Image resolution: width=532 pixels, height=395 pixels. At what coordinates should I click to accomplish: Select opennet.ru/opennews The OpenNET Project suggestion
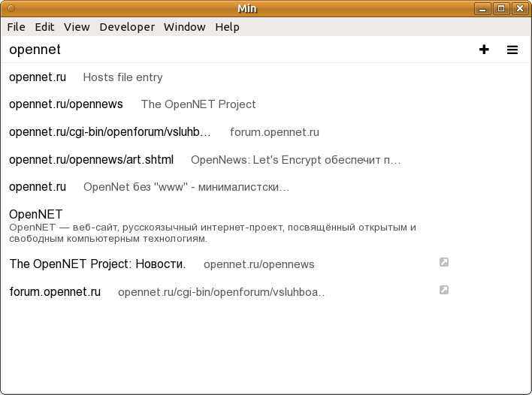coord(266,104)
